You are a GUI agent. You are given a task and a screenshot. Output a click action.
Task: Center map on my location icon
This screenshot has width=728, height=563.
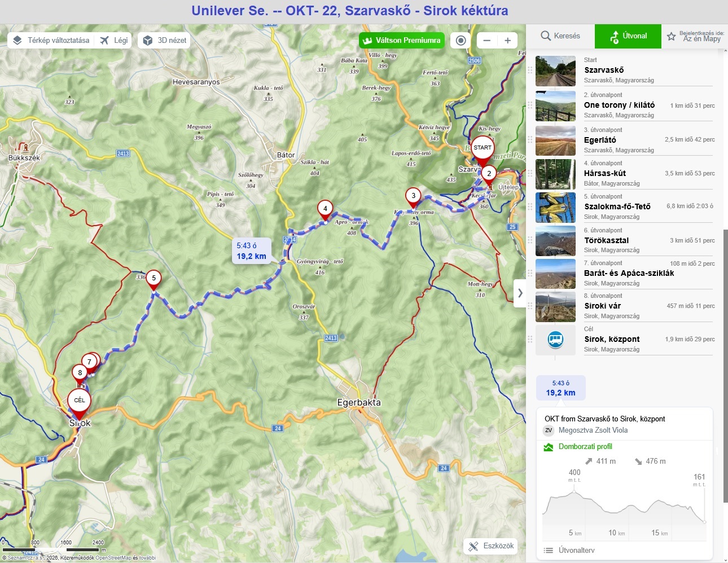461,41
